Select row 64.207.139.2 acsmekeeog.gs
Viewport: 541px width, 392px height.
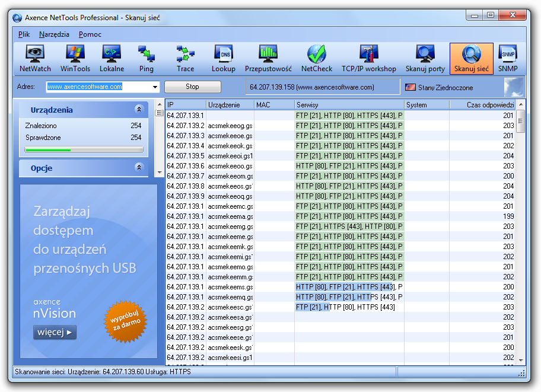341,126
